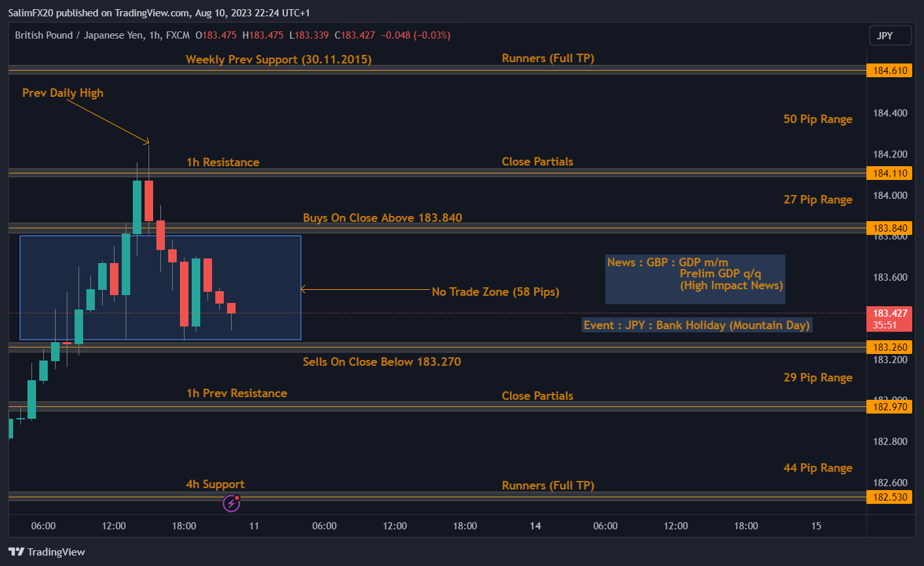Select the JPY Bank Holiday event note
924x566 pixels.
coord(697,325)
